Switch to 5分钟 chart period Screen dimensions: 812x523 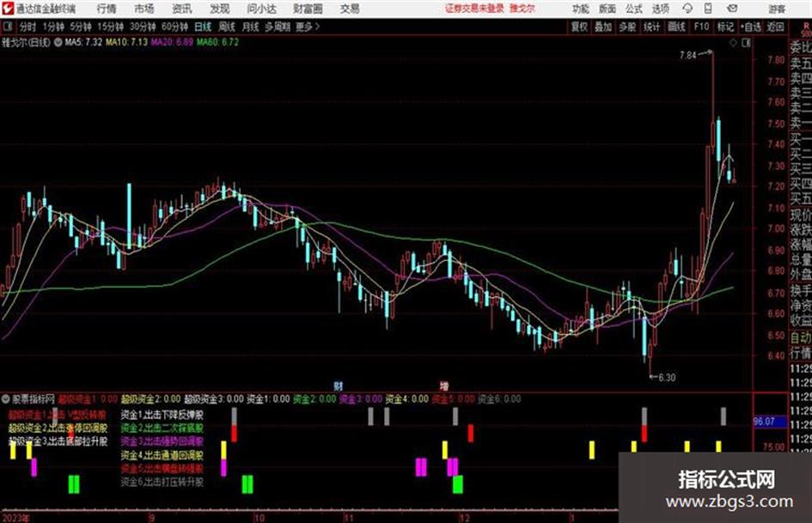coord(81,27)
